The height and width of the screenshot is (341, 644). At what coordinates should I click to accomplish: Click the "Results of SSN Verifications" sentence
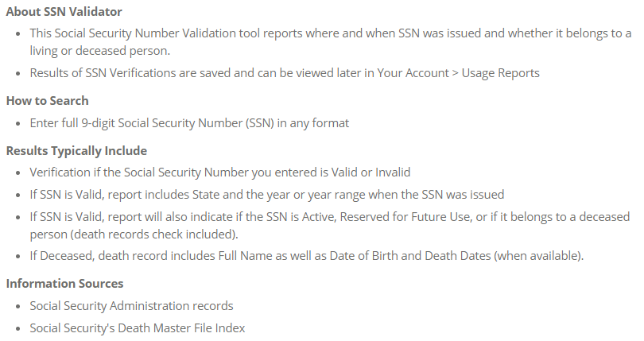tap(285, 72)
